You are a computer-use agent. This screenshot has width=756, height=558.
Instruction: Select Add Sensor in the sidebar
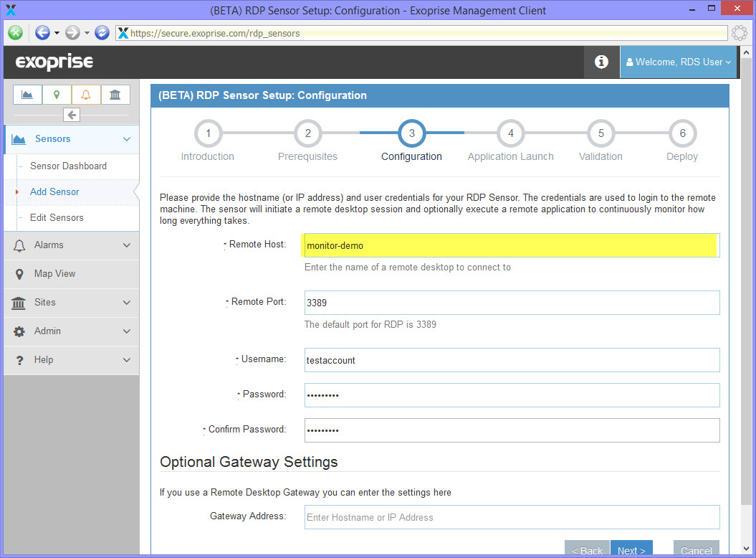coord(54,192)
